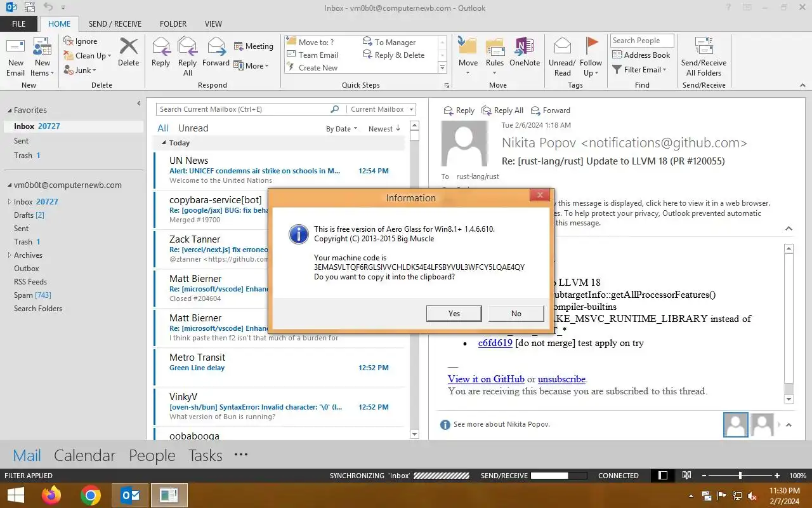Click Reply in the reading pane
The width and height of the screenshot is (812, 508).
[459, 110]
